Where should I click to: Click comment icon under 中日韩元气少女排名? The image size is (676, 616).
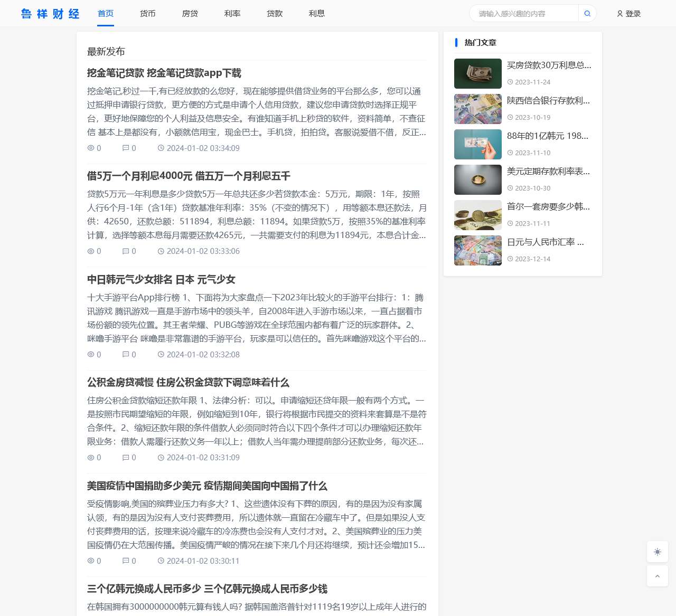126,355
